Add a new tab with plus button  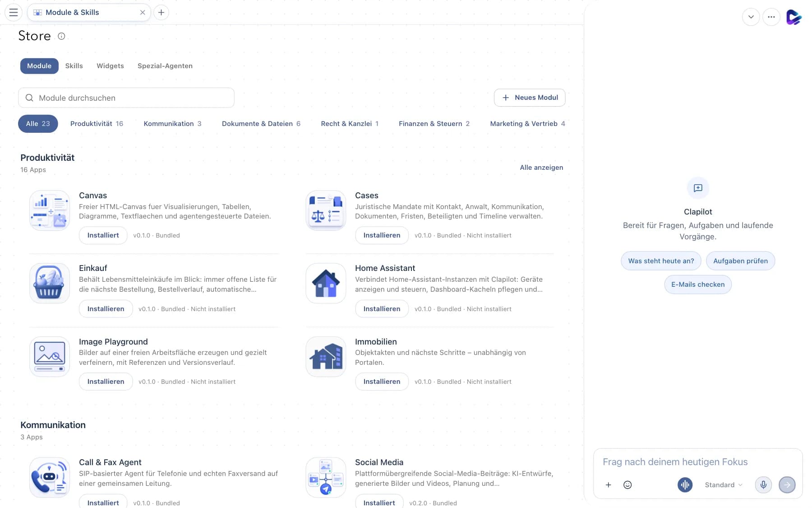pos(161,12)
